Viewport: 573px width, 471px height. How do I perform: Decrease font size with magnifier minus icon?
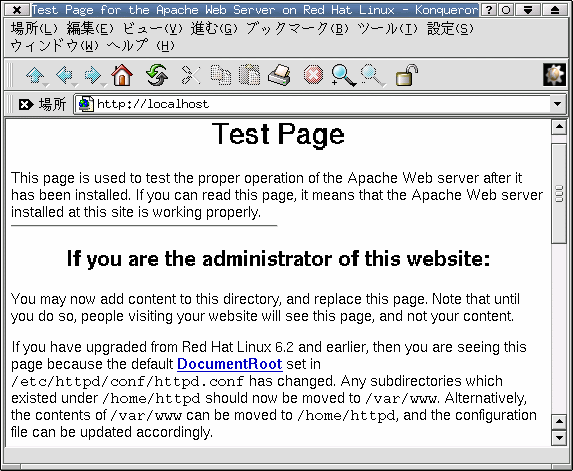pyautogui.click(x=371, y=75)
